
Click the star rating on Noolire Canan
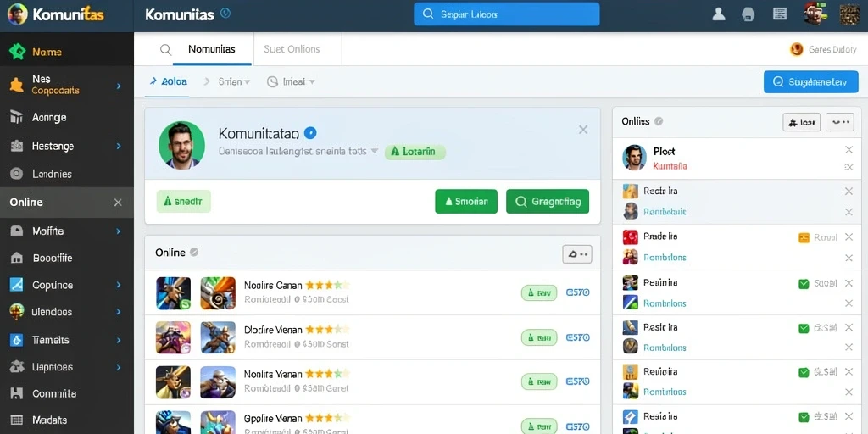click(x=327, y=286)
